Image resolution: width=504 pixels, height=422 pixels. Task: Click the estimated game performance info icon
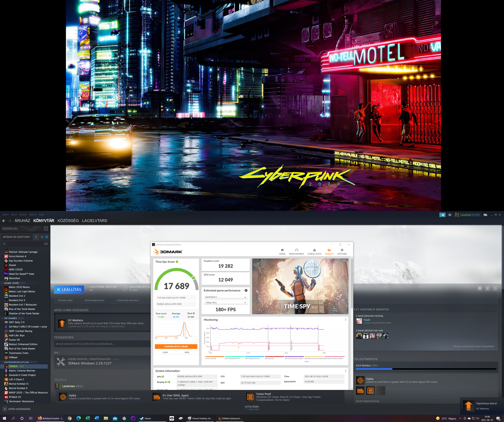[x=246, y=290]
